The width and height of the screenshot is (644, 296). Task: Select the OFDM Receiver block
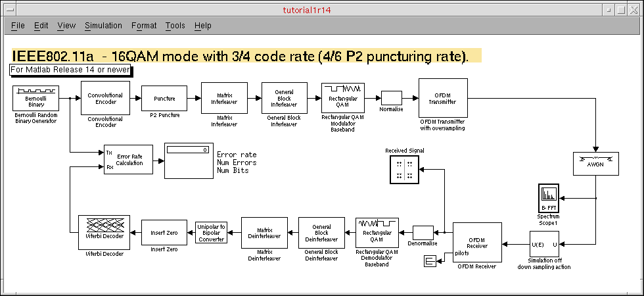[477, 242]
